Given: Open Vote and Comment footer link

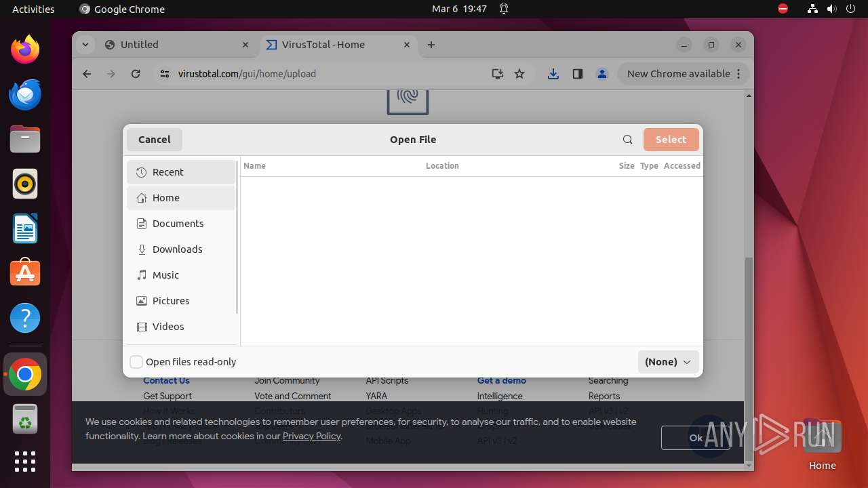Looking at the screenshot, I should coord(293,396).
